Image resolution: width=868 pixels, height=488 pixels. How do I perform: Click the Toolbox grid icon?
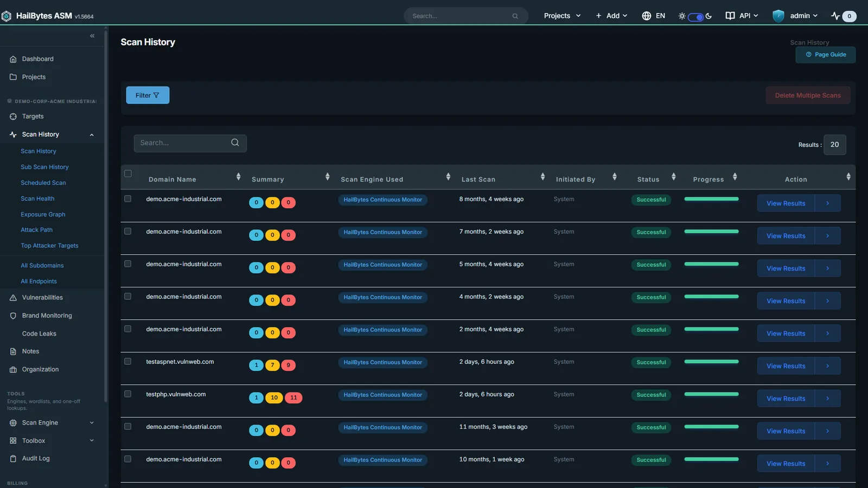13,441
